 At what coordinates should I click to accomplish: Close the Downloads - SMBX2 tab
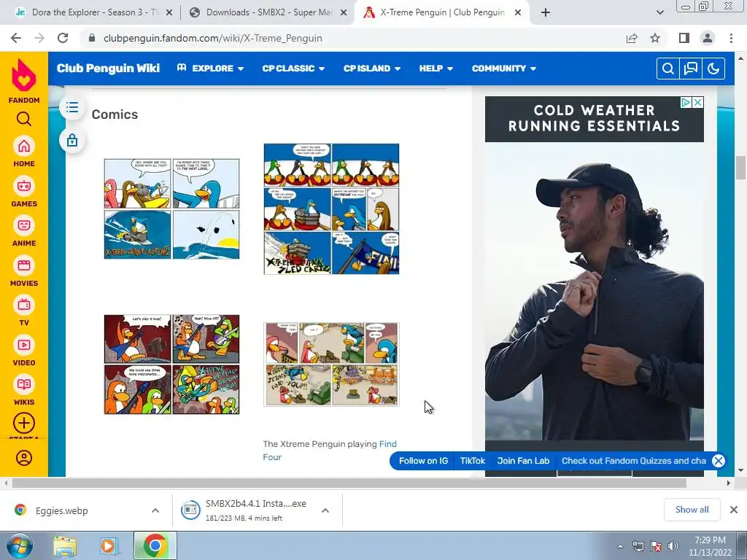344,13
